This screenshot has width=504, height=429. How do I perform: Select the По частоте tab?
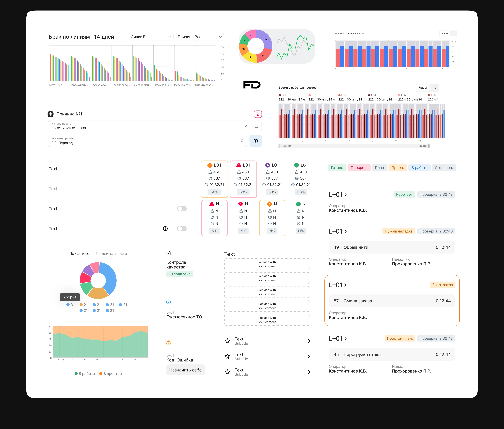tap(79, 253)
